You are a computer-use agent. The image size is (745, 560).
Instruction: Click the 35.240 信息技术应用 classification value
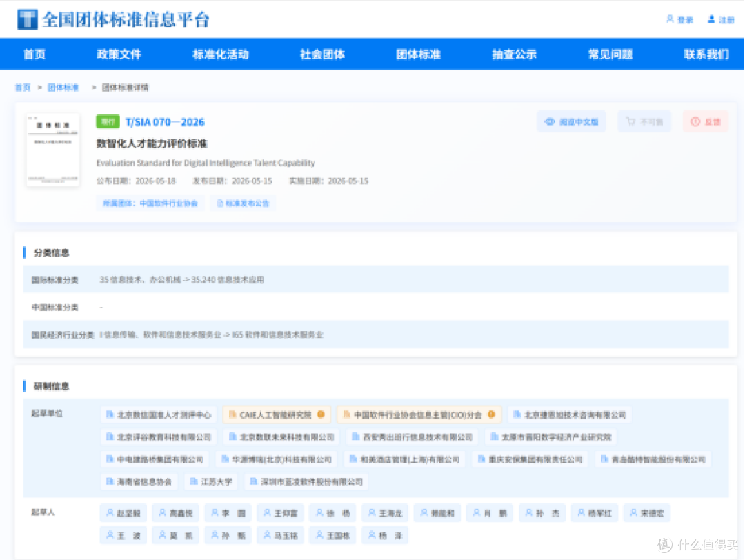[x=228, y=279]
